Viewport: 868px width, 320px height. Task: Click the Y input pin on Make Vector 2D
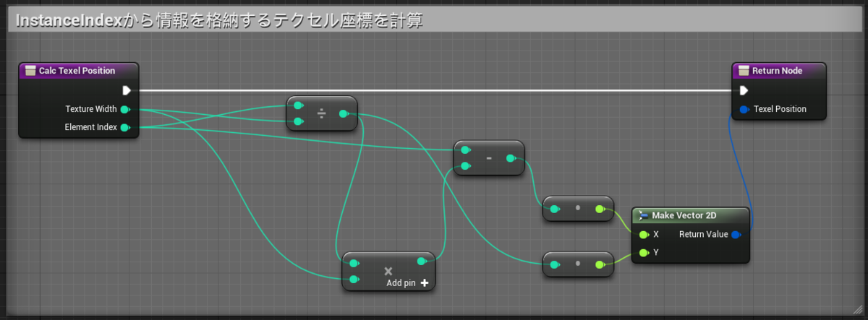(x=643, y=253)
